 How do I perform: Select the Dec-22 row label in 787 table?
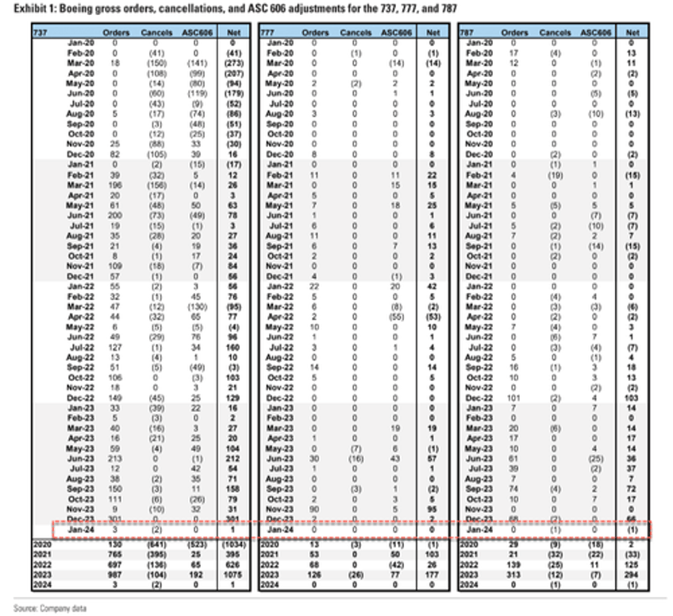tap(479, 398)
